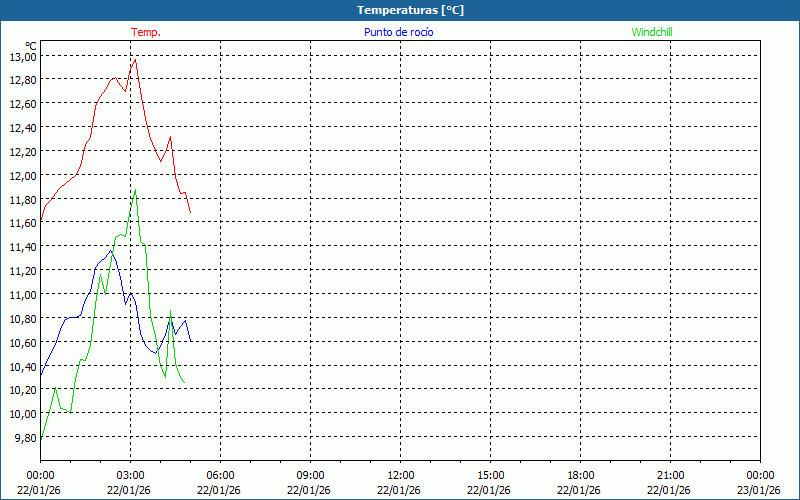Click the 09:00 time axis label

[x=310, y=475]
